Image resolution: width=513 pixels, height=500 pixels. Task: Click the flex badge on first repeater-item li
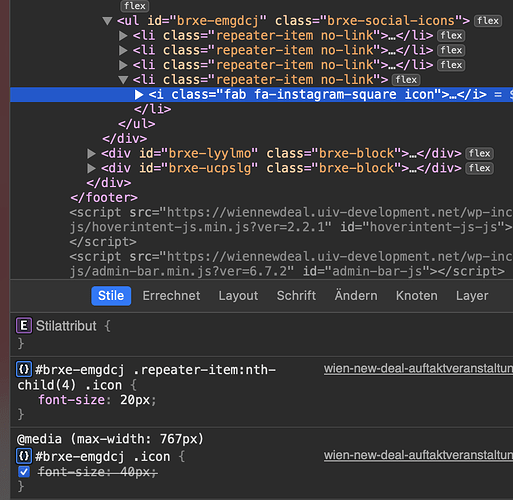click(x=451, y=36)
